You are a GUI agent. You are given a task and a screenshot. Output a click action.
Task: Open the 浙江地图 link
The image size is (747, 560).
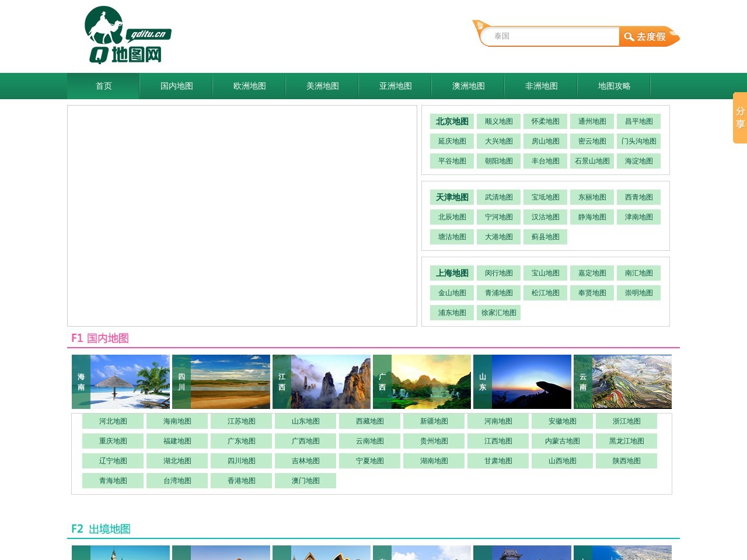pos(626,421)
